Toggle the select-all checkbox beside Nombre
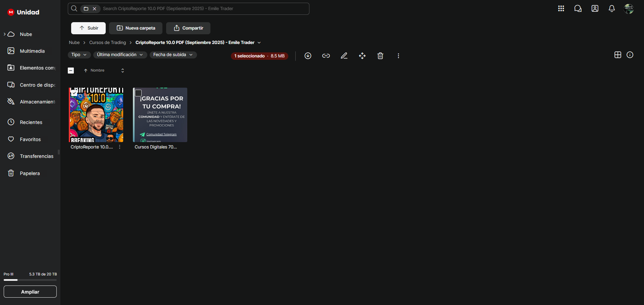The width and height of the screenshot is (644, 305). [x=71, y=71]
